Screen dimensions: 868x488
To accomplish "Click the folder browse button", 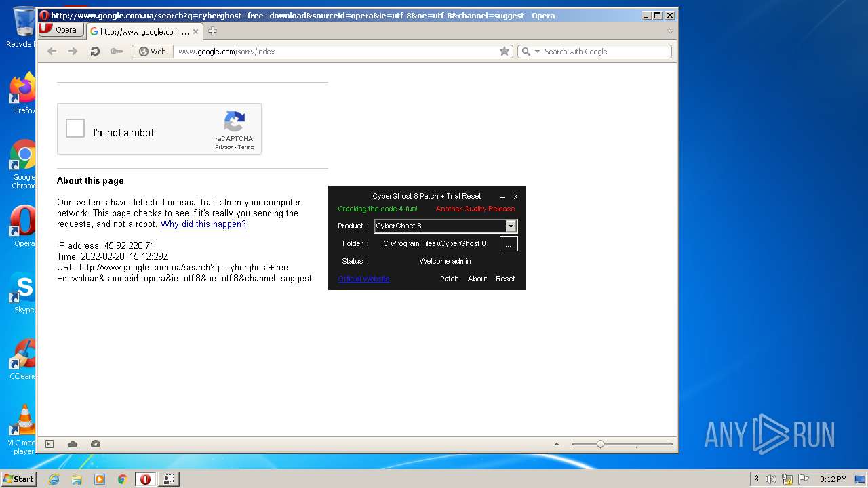I will 509,244.
